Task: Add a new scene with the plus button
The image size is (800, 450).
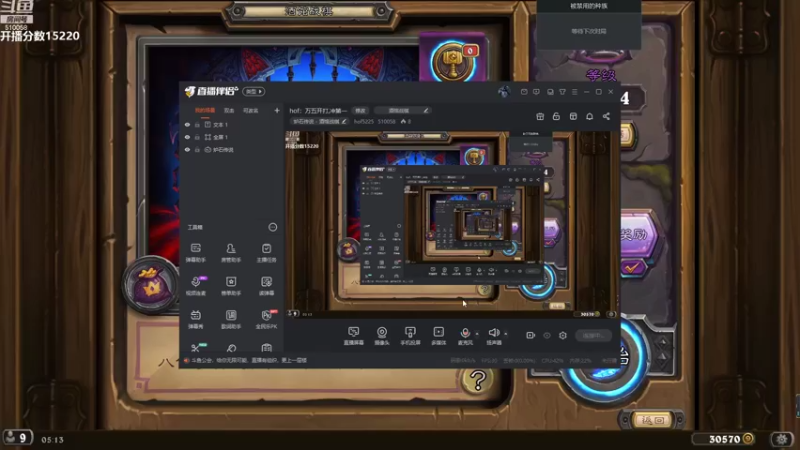Action: click(277, 110)
